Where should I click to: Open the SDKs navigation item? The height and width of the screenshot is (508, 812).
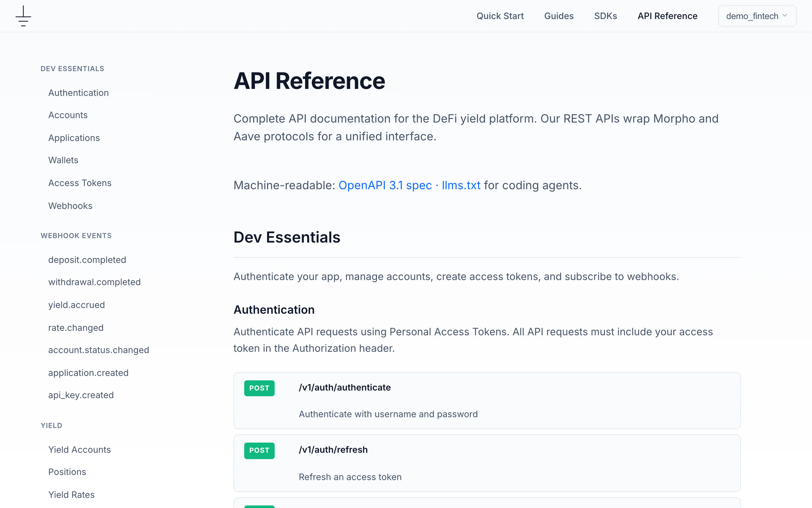(605, 16)
